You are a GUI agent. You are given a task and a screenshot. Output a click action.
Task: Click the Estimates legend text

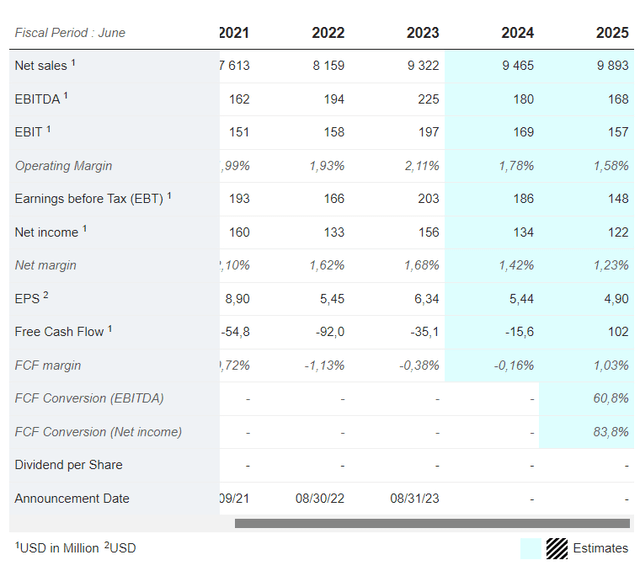[600, 548]
